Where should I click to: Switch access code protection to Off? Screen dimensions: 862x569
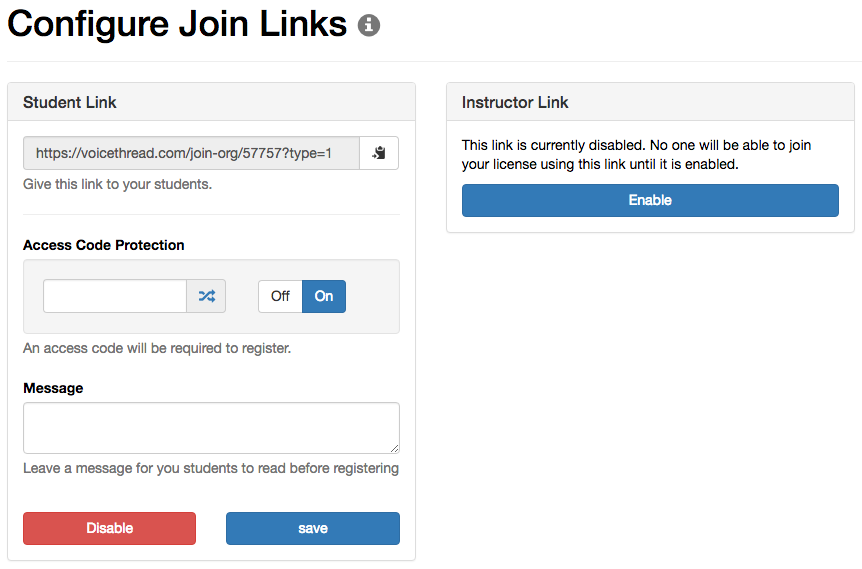pyautogui.click(x=280, y=296)
